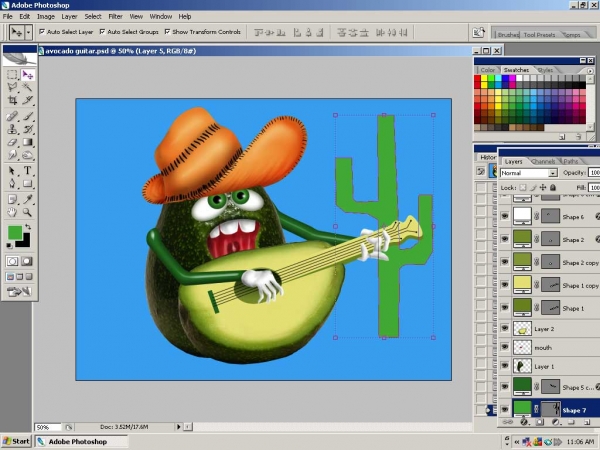Screen dimensions: 600x450
Task: Open status bar document info arrow
Action: (178, 426)
